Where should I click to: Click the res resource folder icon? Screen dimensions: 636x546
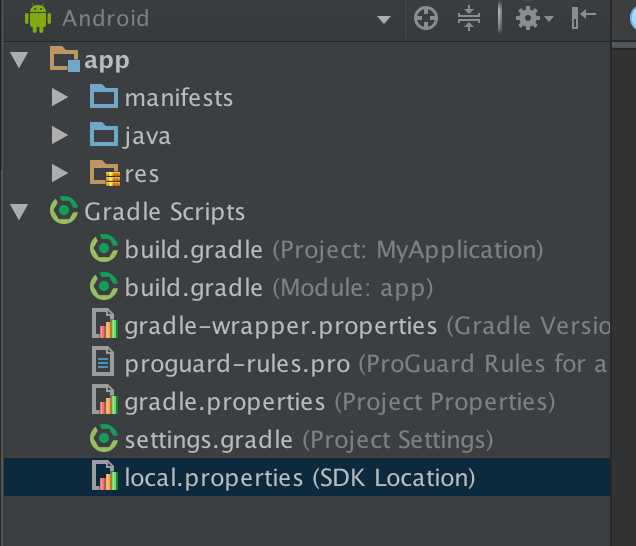105,173
